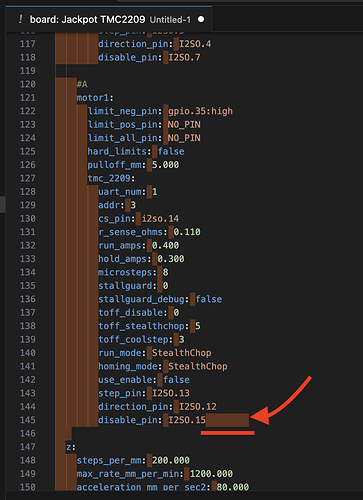Image resolution: width=363 pixels, height=500 pixels.
Task: Click 'disable_pin: I2SO.15' on line 145
Action: 152,420
